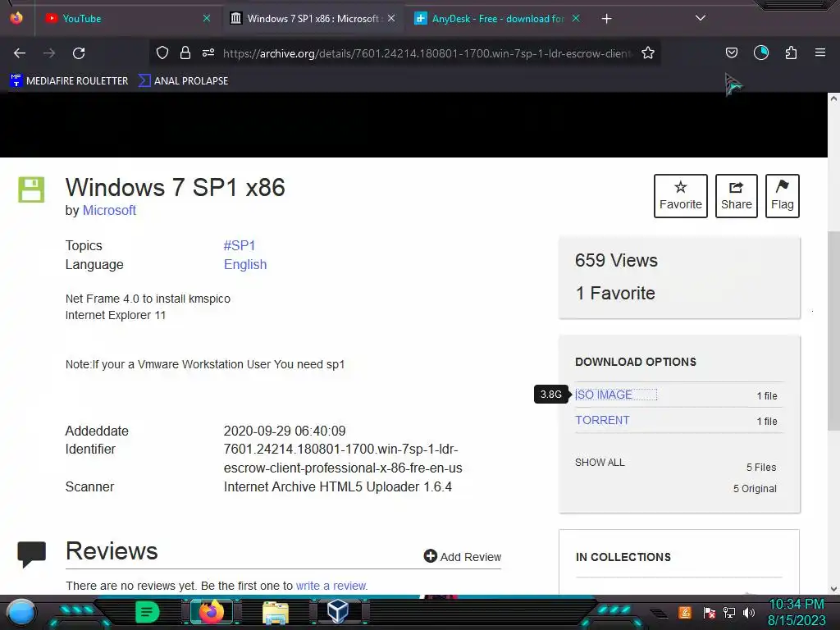Open the English language link

pyautogui.click(x=244, y=265)
